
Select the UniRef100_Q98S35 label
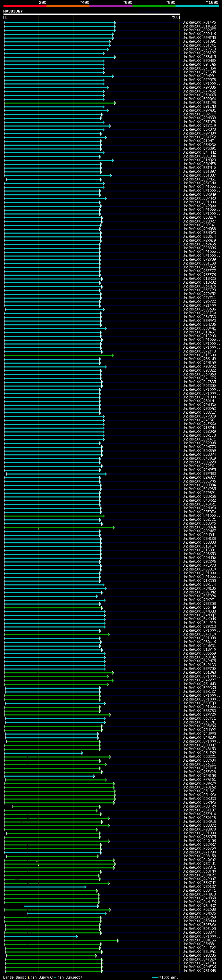pyautogui.click(x=199, y=956)
